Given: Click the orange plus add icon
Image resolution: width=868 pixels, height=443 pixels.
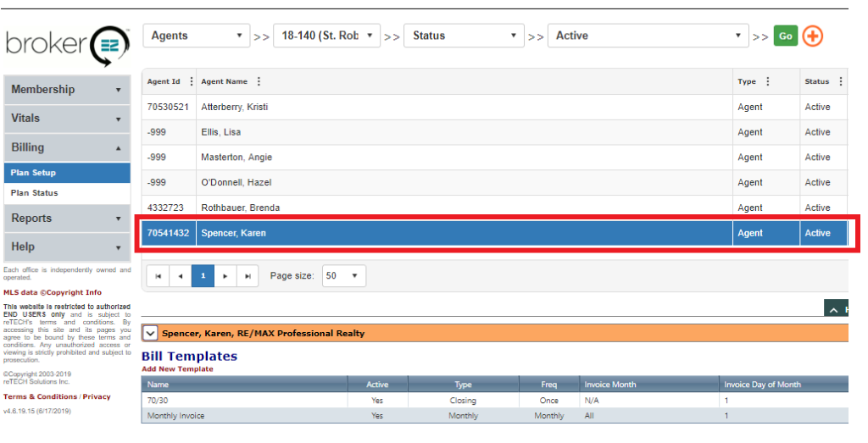Looking at the screenshot, I should 812,36.
